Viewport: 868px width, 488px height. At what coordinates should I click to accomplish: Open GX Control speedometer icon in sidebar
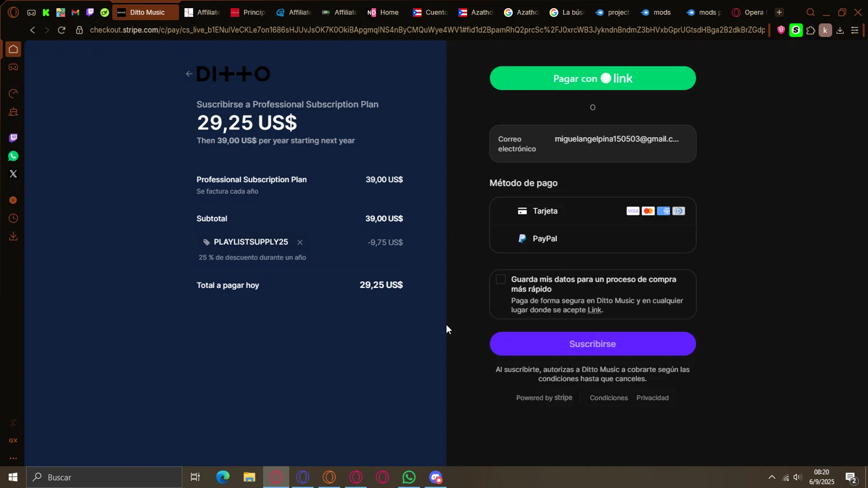pos(13,93)
